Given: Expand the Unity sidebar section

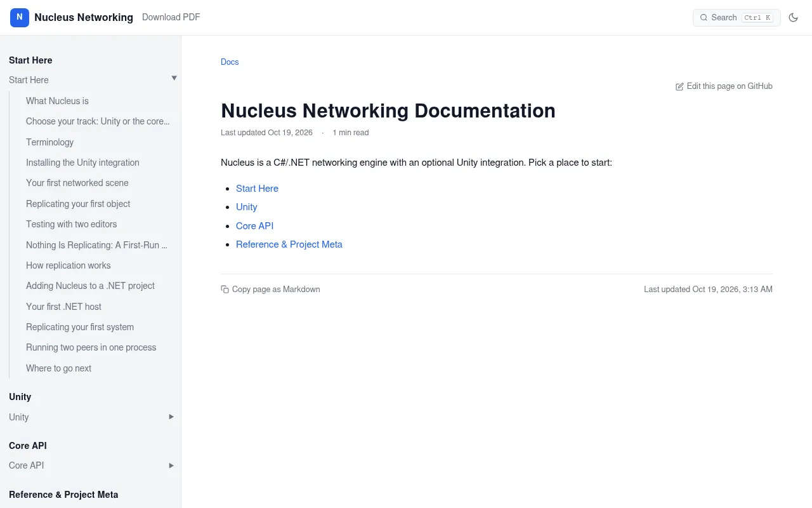Looking at the screenshot, I should (x=171, y=417).
